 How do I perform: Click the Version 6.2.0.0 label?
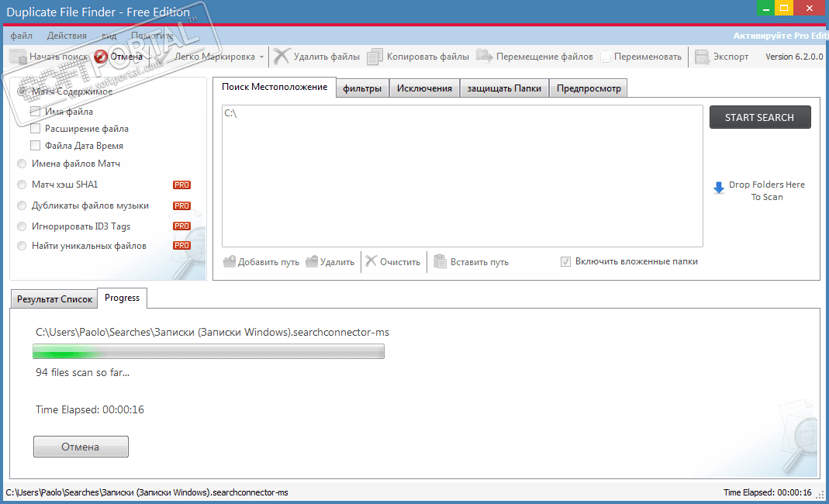click(794, 57)
